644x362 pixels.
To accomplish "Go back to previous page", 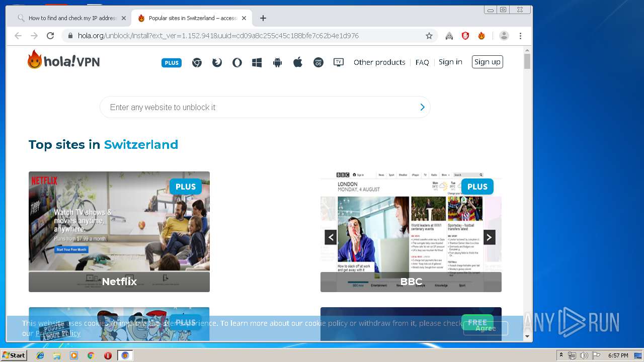I will coord(18,36).
